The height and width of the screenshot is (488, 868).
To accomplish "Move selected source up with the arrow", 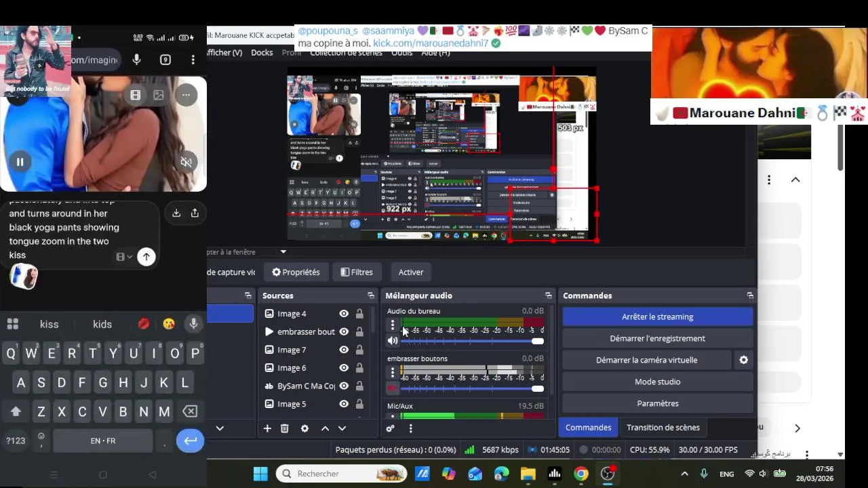I will click(325, 428).
